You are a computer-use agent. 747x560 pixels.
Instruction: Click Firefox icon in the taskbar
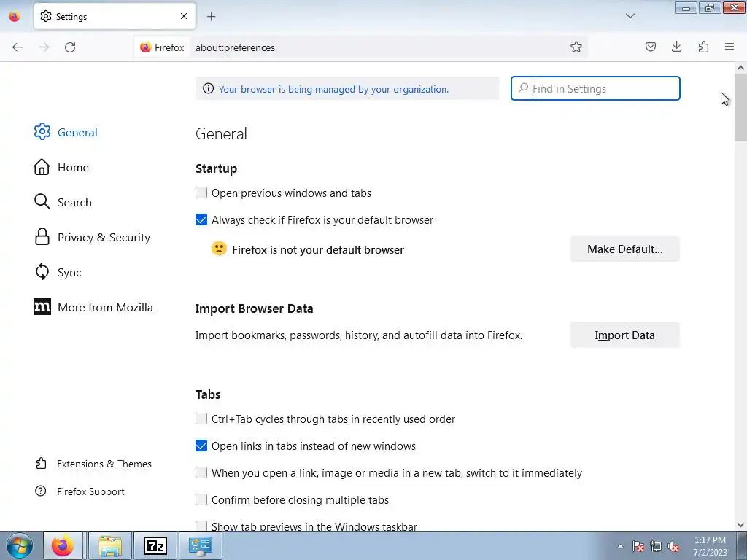[63, 545]
